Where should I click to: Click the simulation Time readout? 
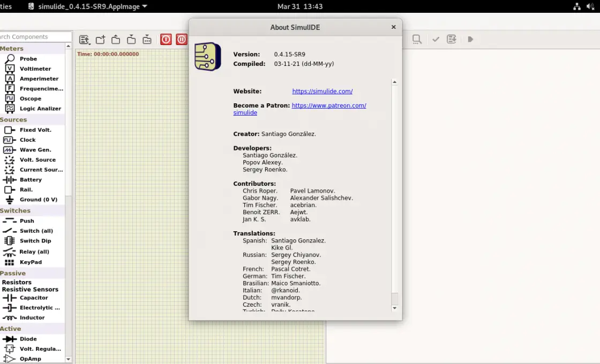pyautogui.click(x=108, y=54)
